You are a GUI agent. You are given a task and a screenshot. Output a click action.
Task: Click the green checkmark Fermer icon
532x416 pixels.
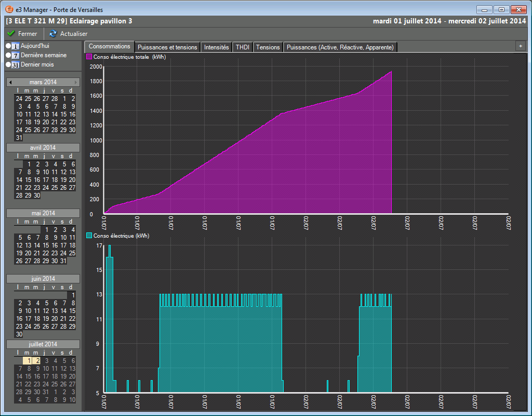(11, 34)
